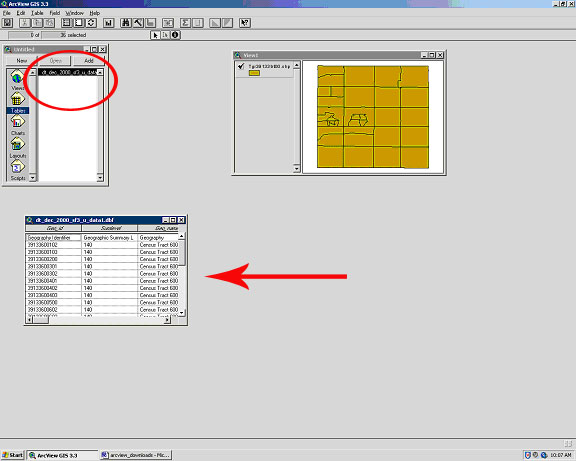Image resolution: width=576 pixels, height=461 pixels.
Task: Click the Copy toolbar icon
Action: [37, 23]
